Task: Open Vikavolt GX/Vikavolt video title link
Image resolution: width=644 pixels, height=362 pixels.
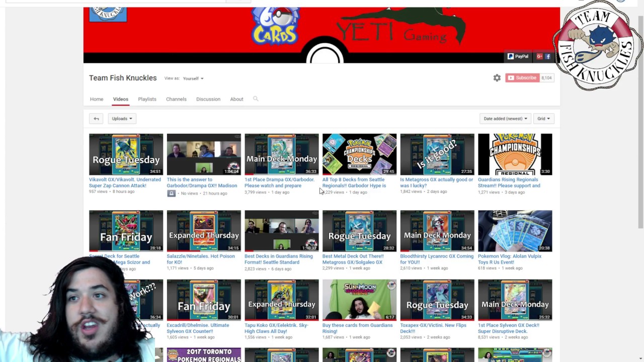Action: click(125, 183)
